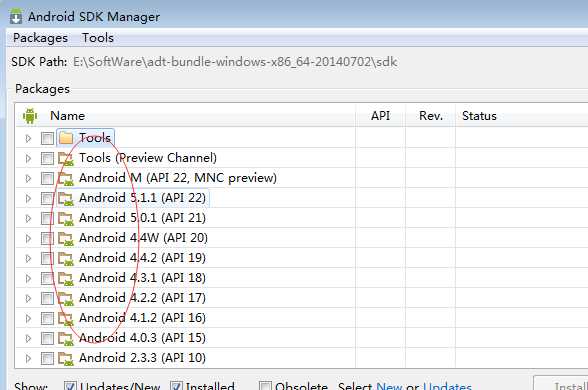This screenshot has width=588, height=390.
Task: Click the Install packages button
Action: pyautogui.click(x=561, y=383)
